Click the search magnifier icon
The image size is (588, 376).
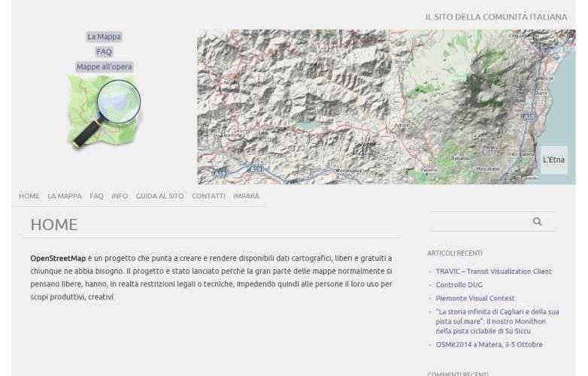(537, 222)
